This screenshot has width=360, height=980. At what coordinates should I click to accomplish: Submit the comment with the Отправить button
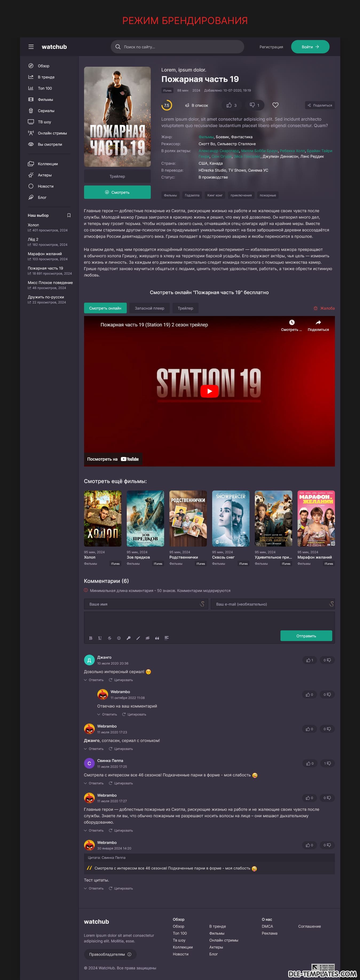point(306,636)
